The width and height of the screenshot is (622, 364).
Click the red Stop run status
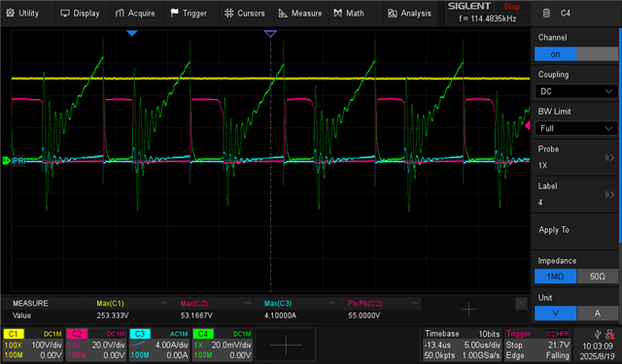pos(511,7)
